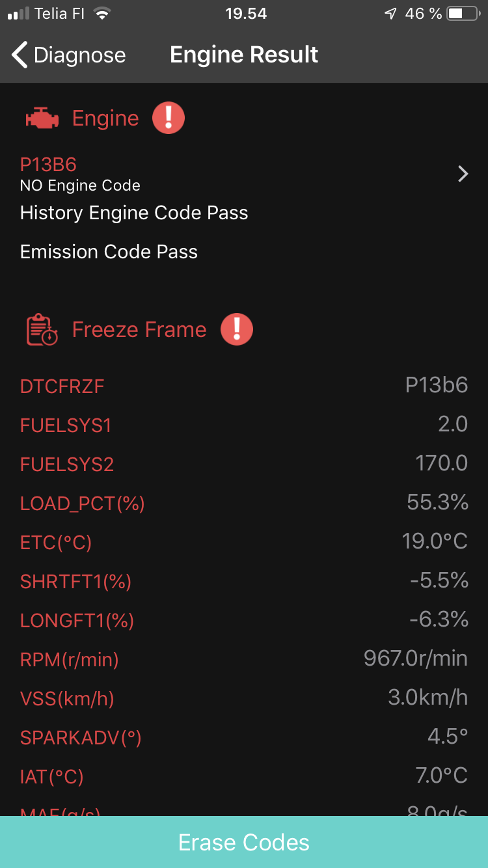
Task: Tap the Engine warning exclamation icon
Action: (169, 118)
